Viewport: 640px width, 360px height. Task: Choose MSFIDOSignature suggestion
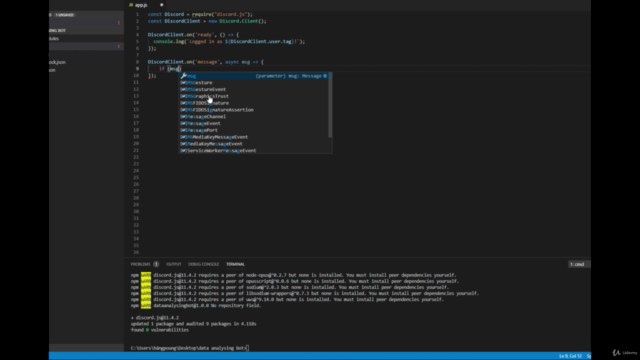(x=254, y=103)
